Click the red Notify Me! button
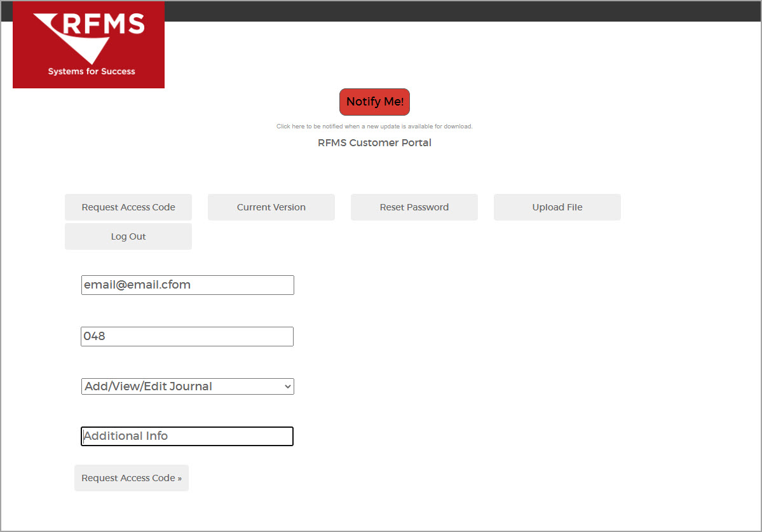This screenshot has width=762, height=532. [x=374, y=102]
